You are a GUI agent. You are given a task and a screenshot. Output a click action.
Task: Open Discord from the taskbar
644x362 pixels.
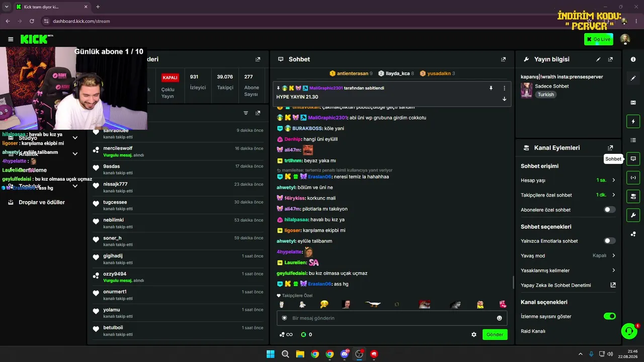click(345, 354)
